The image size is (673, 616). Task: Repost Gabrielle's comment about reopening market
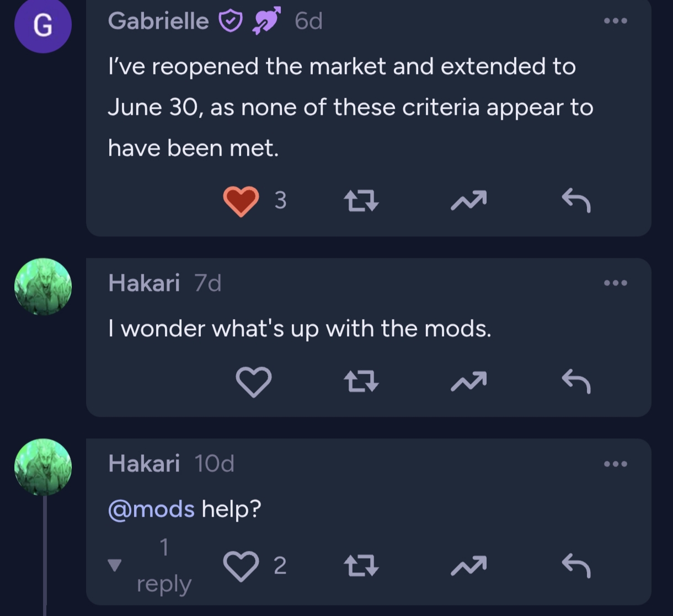[361, 200]
